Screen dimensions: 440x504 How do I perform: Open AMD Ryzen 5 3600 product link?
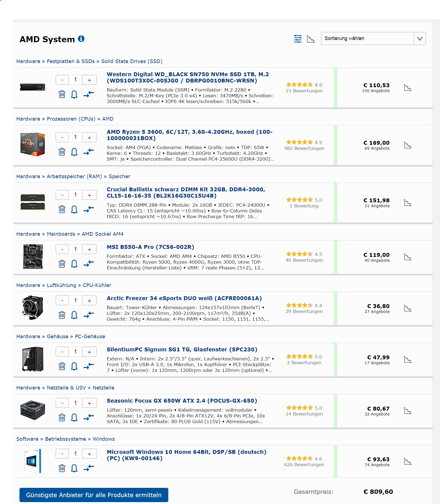point(189,135)
